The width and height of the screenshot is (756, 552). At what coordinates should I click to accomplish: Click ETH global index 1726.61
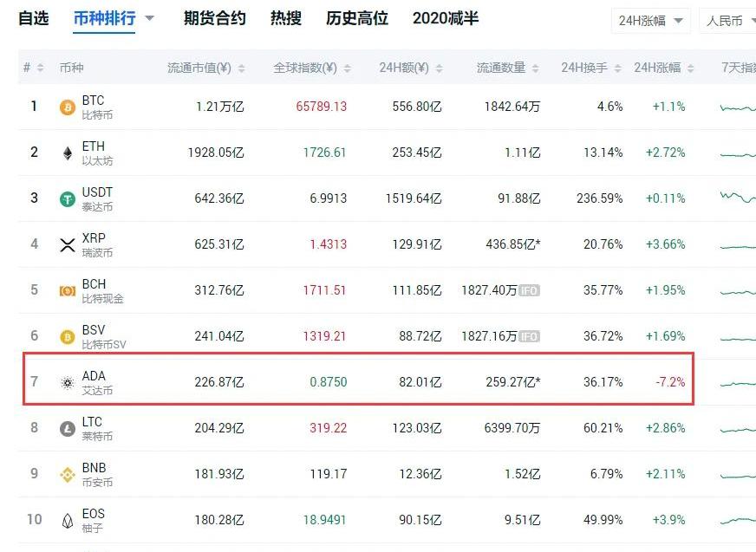pos(324,153)
